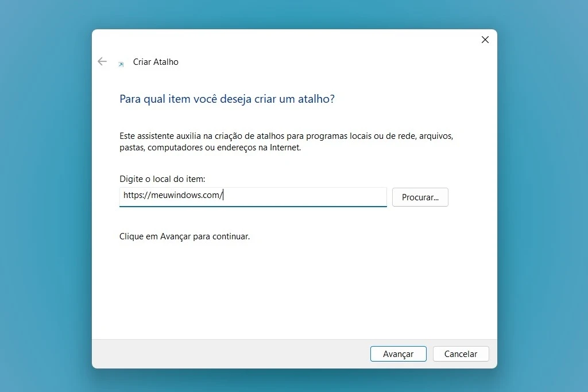Click the label Digite o local do item
588x392 pixels.
click(162, 178)
